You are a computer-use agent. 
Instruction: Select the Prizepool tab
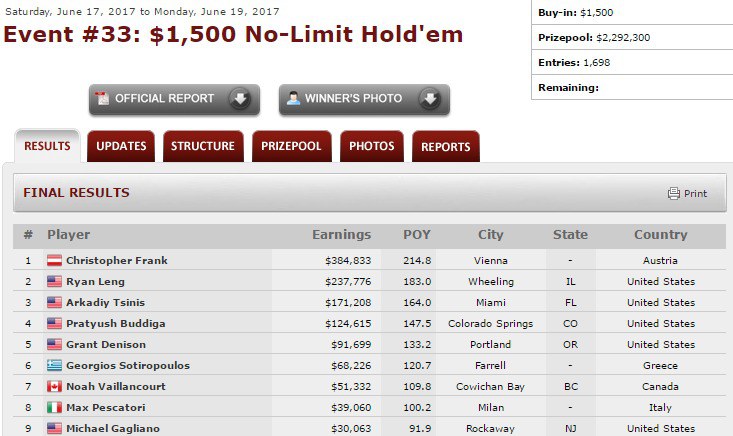pyautogui.click(x=292, y=147)
